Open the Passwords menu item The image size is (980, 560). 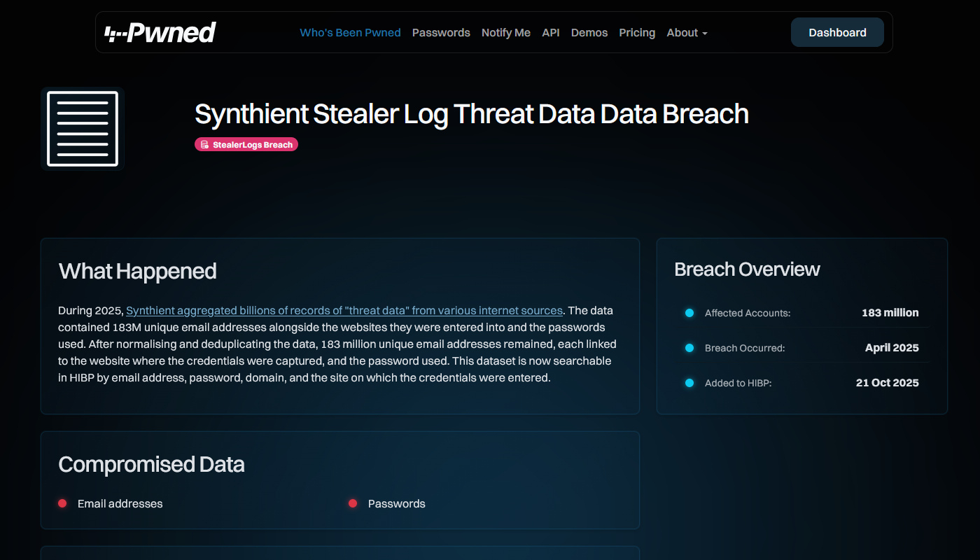441,32
